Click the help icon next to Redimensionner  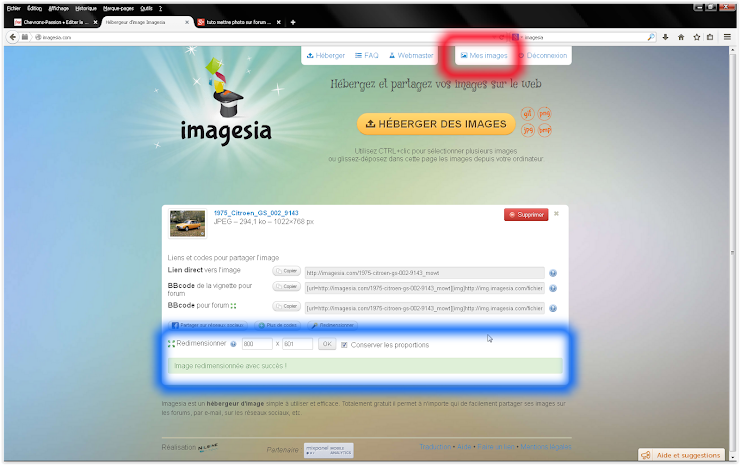coord(233,344)
